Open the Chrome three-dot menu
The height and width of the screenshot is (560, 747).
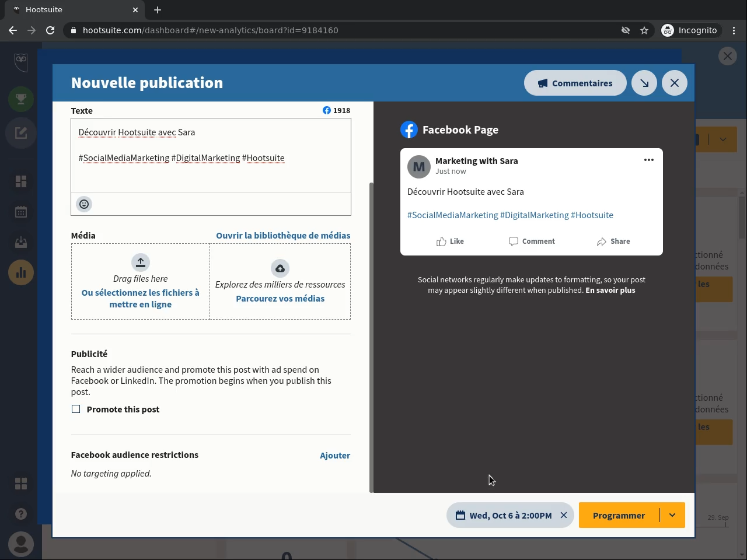coord(734,30)
